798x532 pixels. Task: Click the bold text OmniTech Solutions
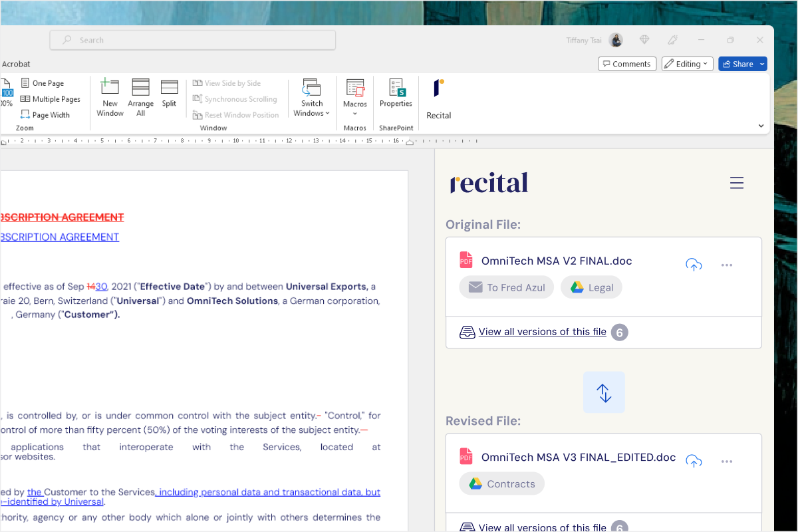pos(232,301)
